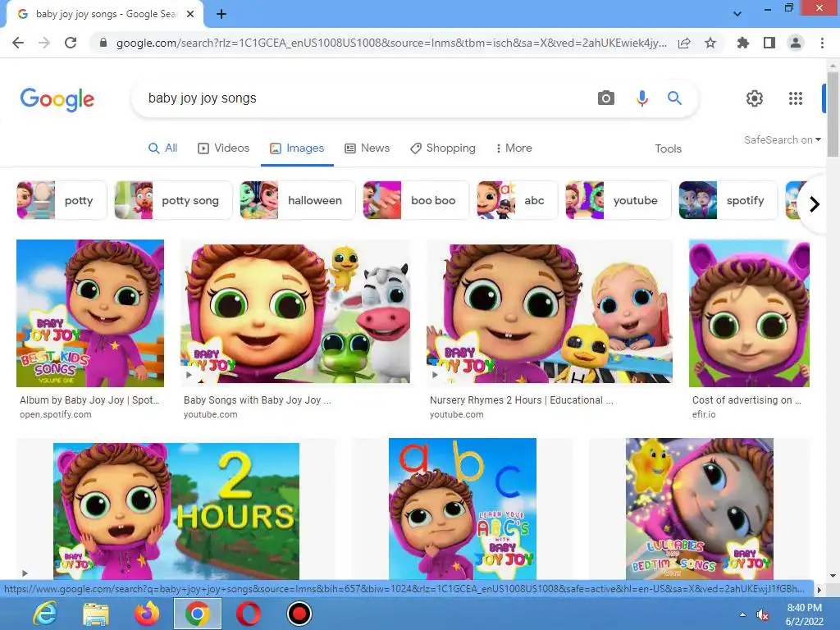Screen dimensions: 840x630
Task: Filter images by youtube chip
Action: tap(619, 200)
